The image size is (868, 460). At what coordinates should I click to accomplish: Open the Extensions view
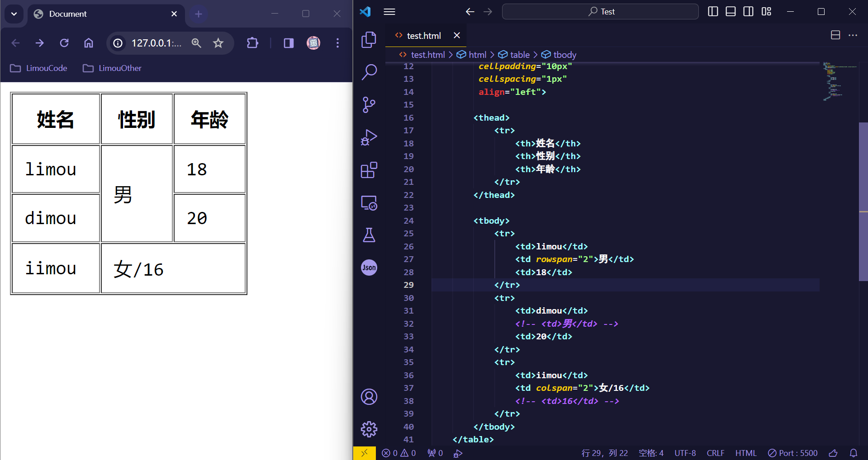369,170
